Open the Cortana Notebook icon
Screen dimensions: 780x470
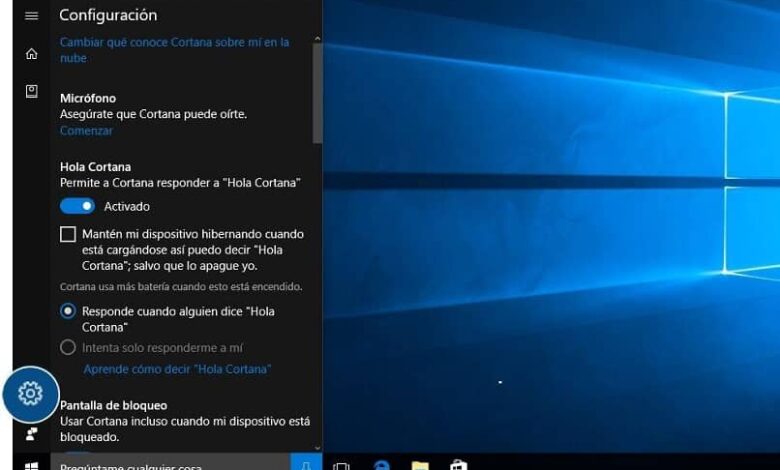pos(31,91)
